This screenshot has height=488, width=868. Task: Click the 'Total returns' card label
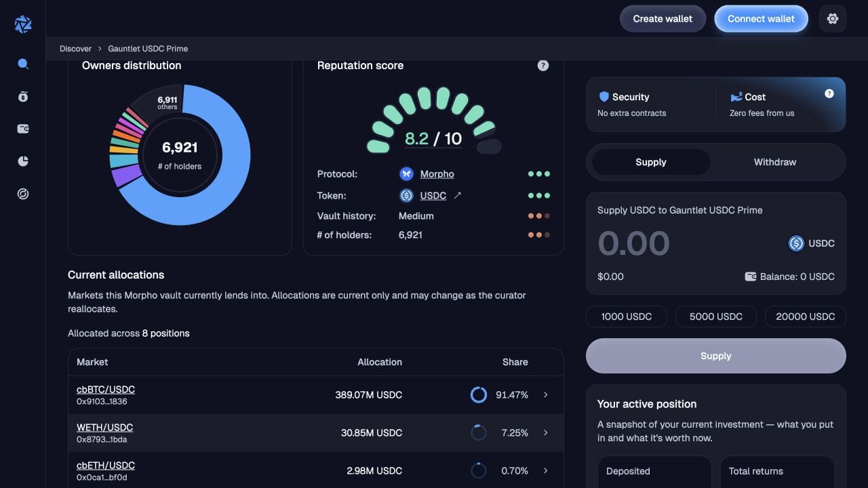tap(756, 471)
